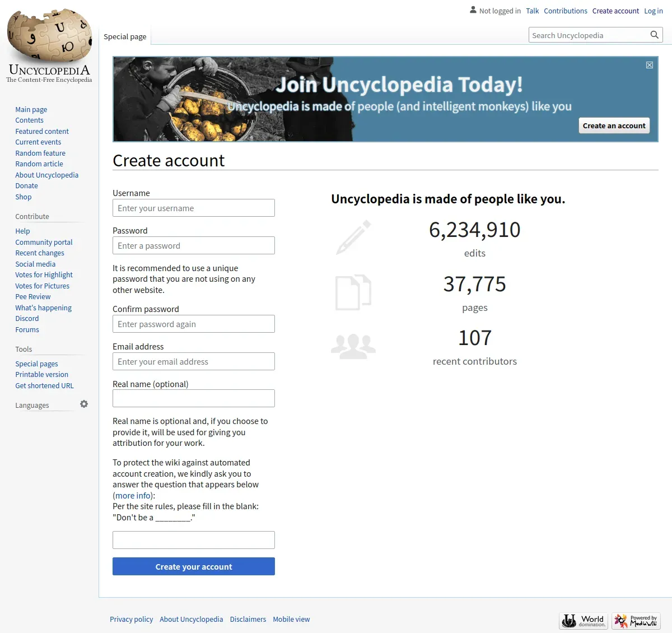Open the Shop link
Image resolution: width=672 pixels, height=633 pixels.
pos(24,197)
